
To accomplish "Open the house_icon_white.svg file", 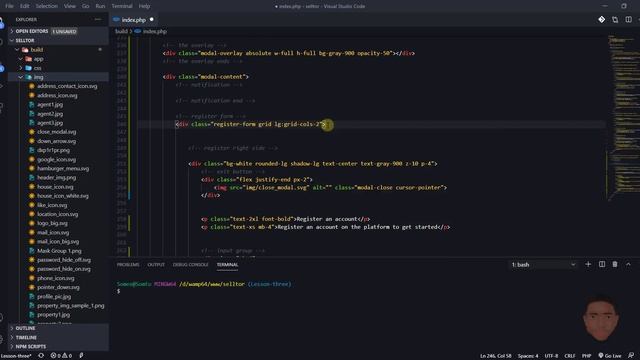I will pos(62,196).
